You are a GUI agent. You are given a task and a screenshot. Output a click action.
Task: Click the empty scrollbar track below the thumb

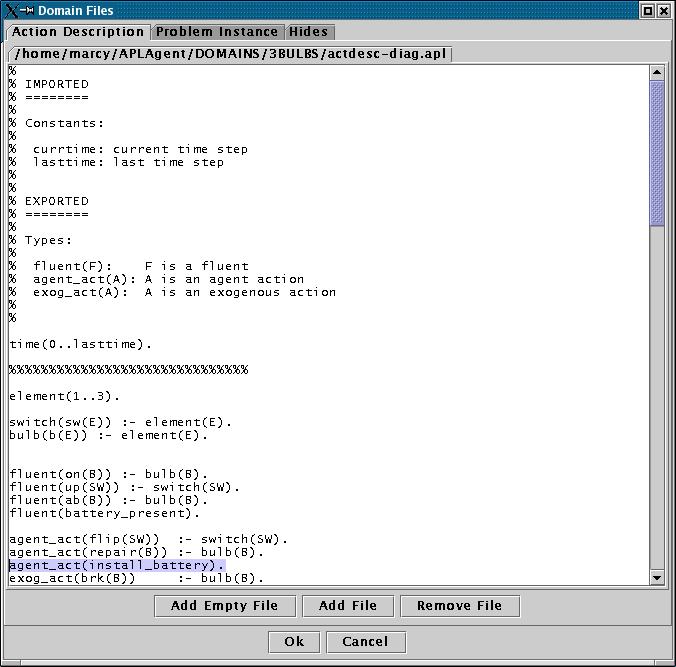[657, 400]
